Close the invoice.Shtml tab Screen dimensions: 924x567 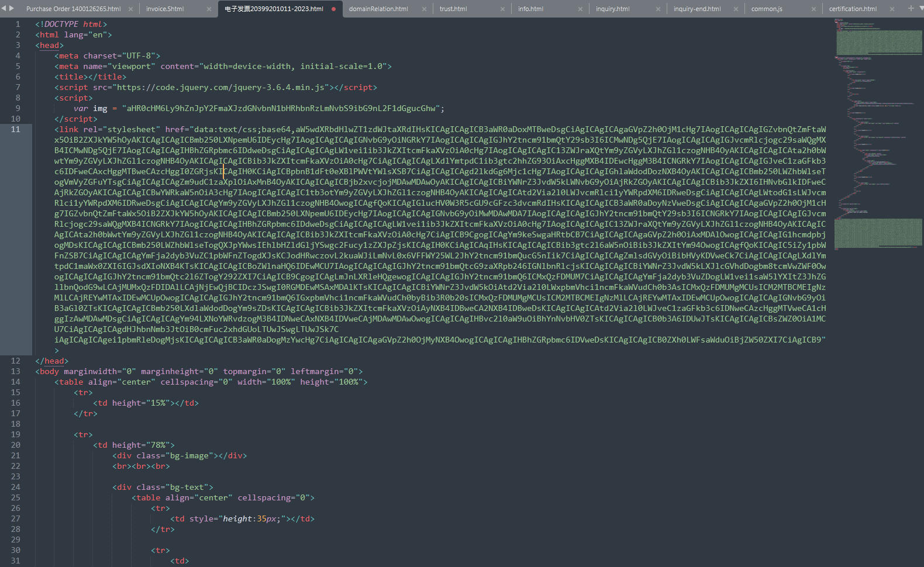[x=209, y=9]
